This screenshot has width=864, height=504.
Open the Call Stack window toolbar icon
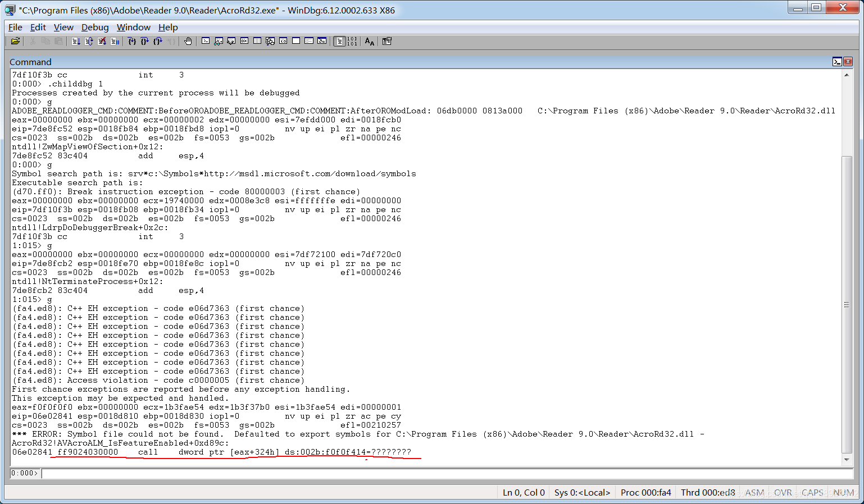click(x=270, y=41)
